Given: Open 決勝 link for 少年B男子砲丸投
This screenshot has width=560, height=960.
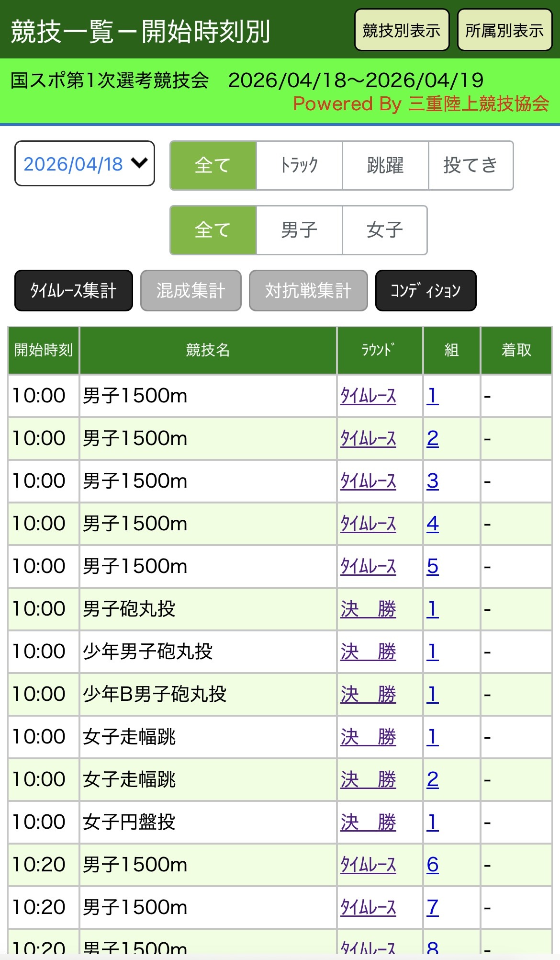Looking at the screenshot, I should pyautogui.click(x=368, y=695).
